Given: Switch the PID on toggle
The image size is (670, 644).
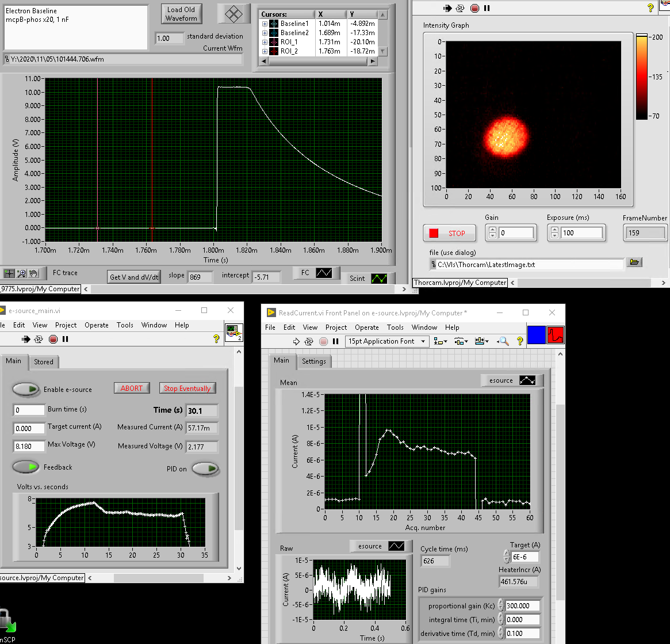Looking at the screenshot, I should pos(205,468).
